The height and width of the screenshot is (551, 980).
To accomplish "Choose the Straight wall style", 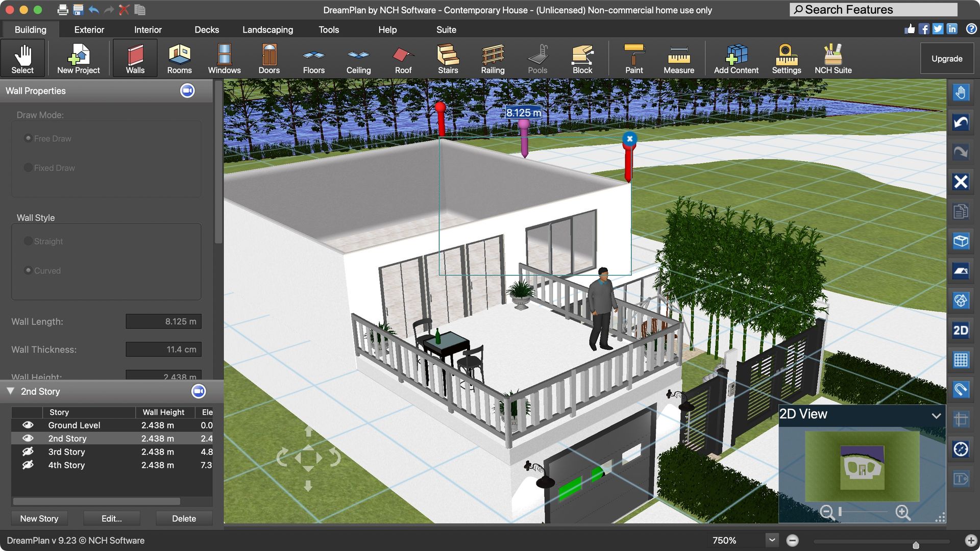I will pyautogui.click(x=28, y=241).
